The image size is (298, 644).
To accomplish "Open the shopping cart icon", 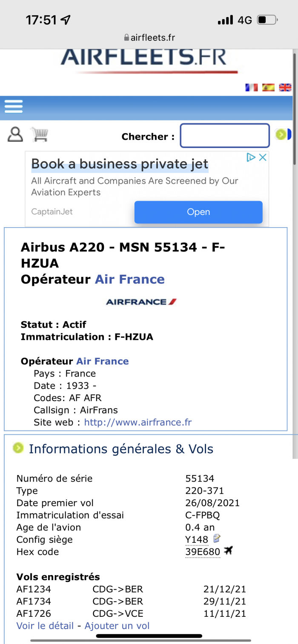I will [39, 134].
